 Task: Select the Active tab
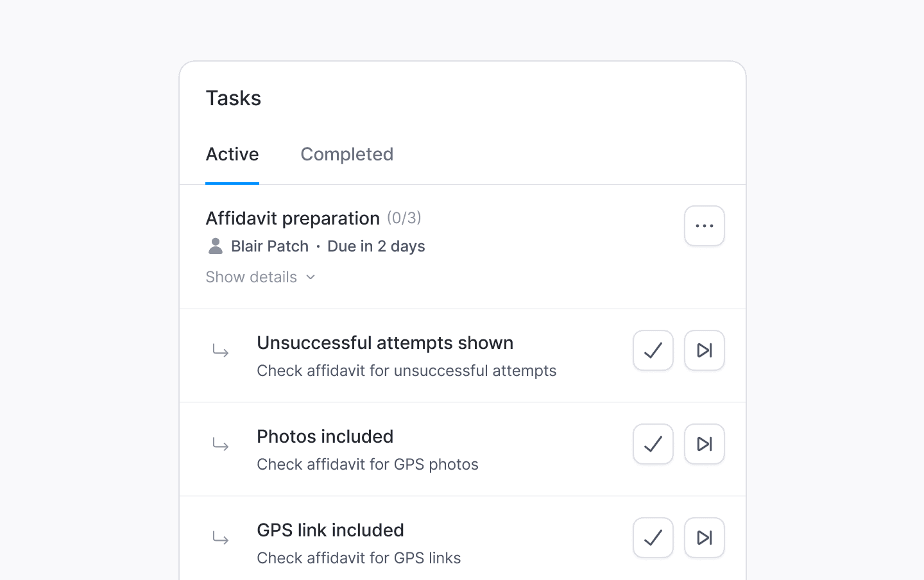click(x=232, y=154)
